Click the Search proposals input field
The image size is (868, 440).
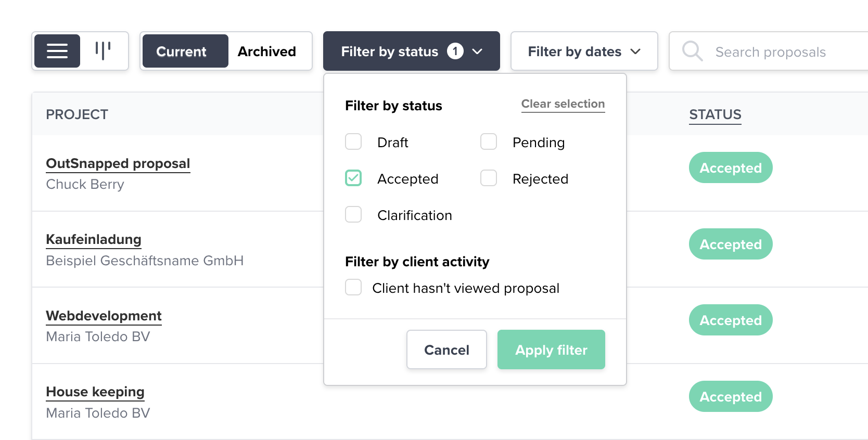(x=770, y=51)
